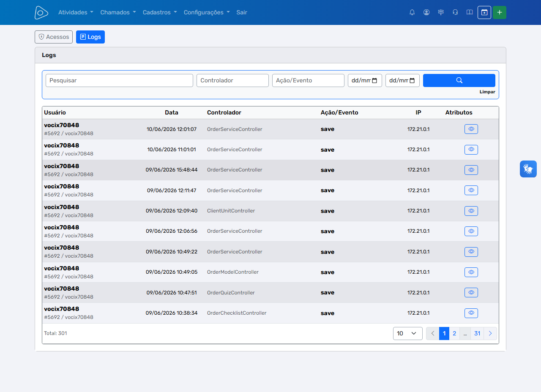Click Sair to log out
Screen dimensions: 541x392
[242, 13]
